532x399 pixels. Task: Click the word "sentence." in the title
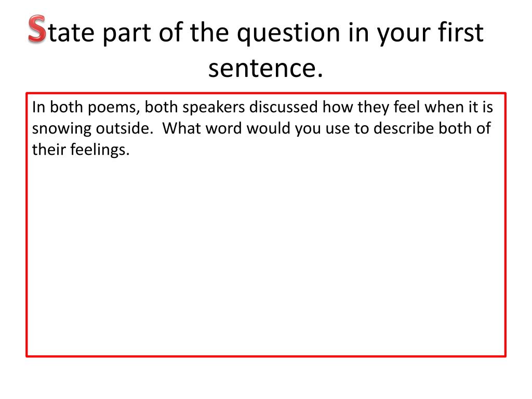point(265,69)
